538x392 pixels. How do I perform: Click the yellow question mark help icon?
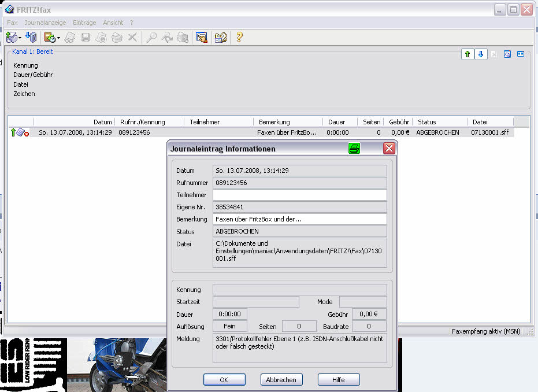[x=239, y=37]
